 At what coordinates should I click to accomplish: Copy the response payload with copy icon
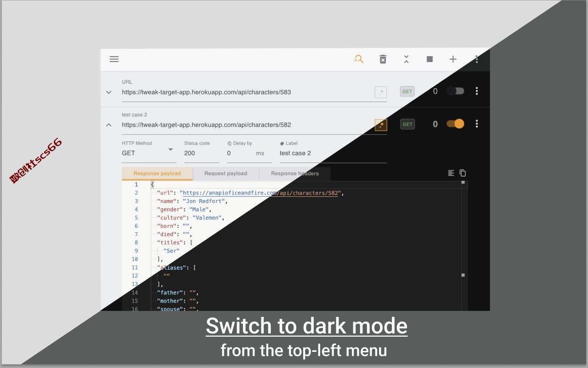463,173
